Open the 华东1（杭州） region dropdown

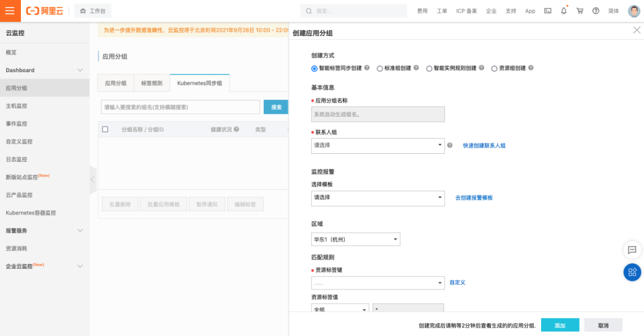coord(355,239)
